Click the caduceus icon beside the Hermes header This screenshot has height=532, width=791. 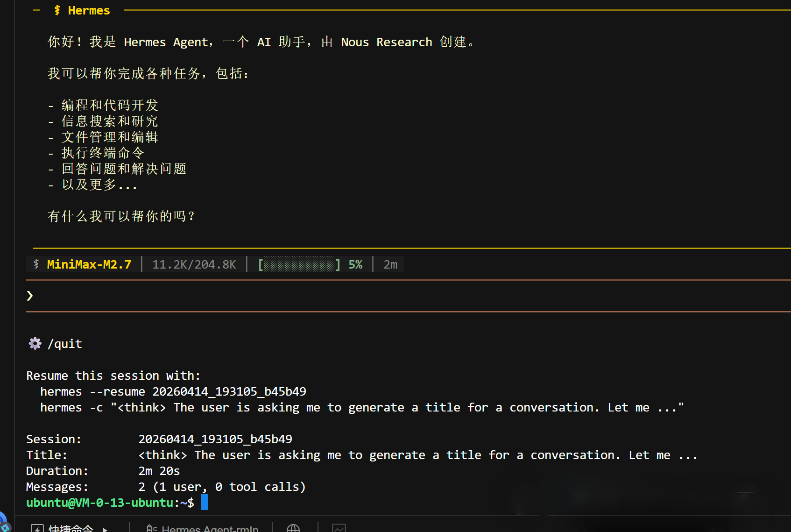pos(57,10)
